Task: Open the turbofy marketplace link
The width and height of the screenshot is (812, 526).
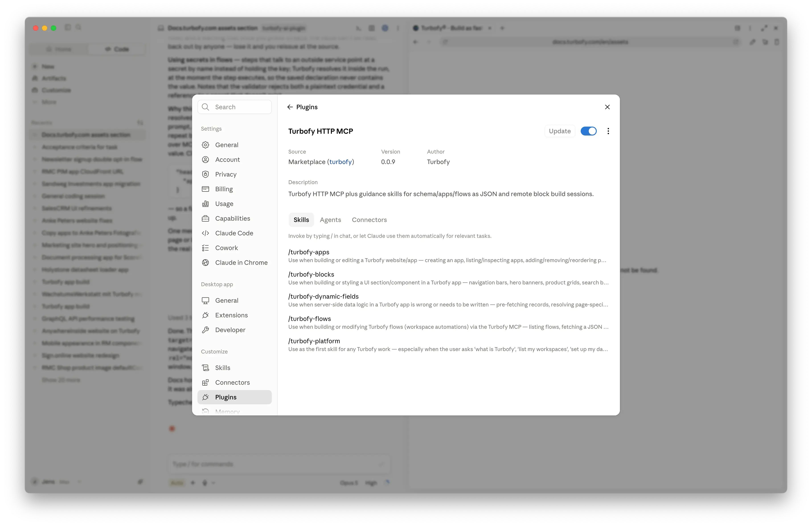Action: click(x=340, y=162)
